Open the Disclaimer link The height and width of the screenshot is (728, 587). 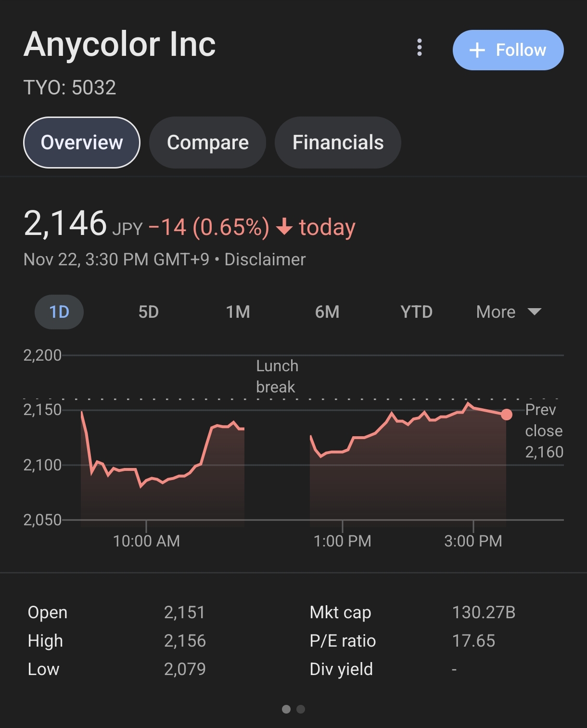pyautogui.click(x=265, y=260)
